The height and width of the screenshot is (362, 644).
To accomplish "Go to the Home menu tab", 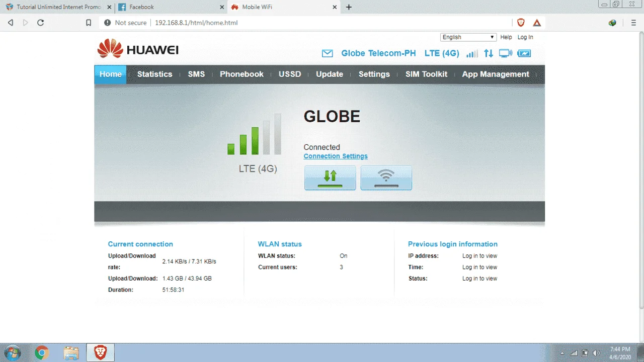I will [x=110, y=74].
